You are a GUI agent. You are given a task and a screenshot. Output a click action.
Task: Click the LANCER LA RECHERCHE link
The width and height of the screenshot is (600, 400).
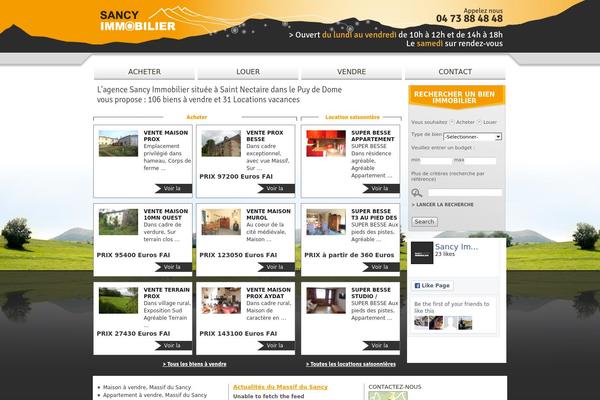[x=442, y=205]
